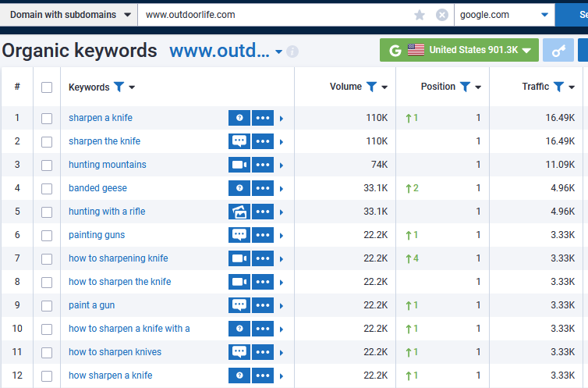Screen dimensions: 588x388
Task: Open the Volume column sort arrow
Action: click(384, 87)
